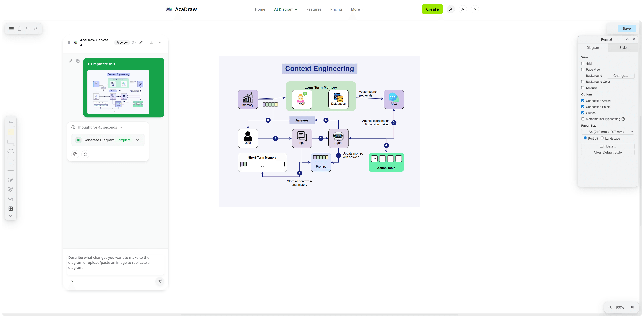Screen dimensions: 644x320
Task: Switch to the Style tab in Format panel
Action: coord(623,47)
